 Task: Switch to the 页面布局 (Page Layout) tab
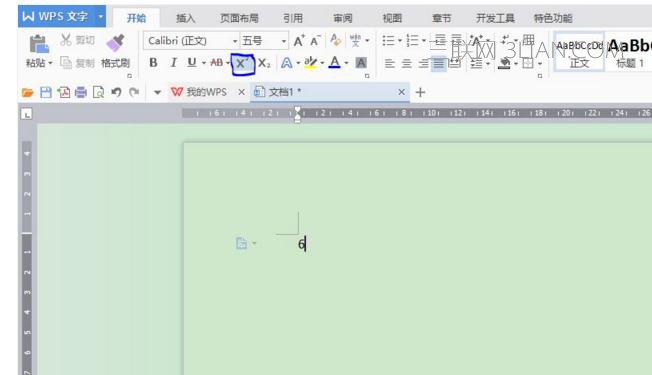tap(239, 18)
